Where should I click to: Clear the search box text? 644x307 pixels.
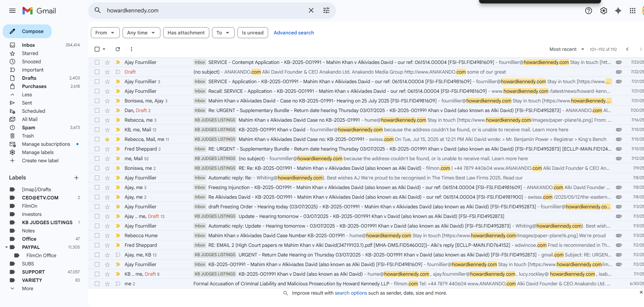pos(311,10)
